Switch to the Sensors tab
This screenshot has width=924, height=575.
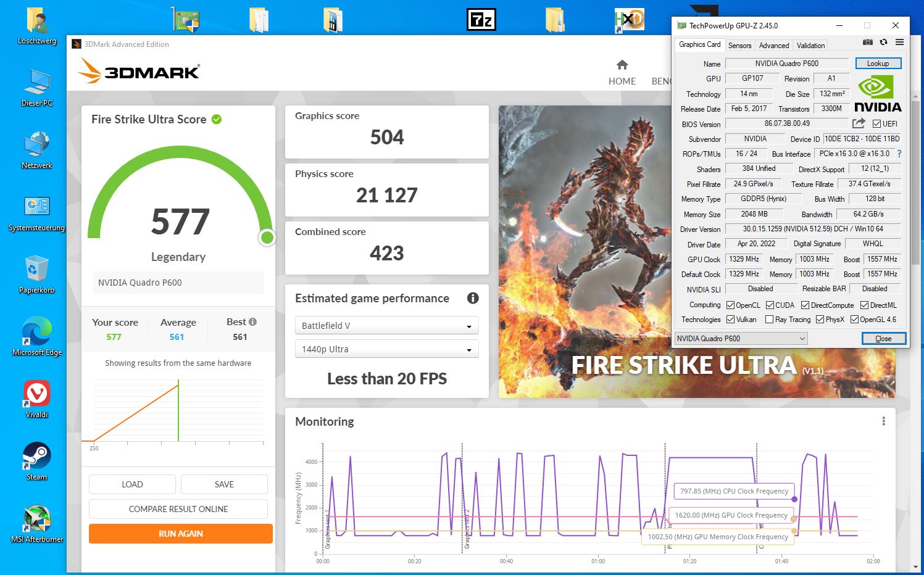point(739,45)
